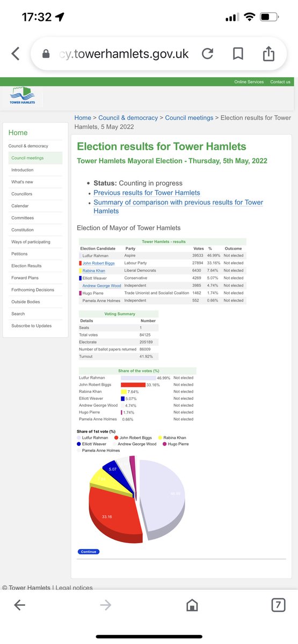Open Online Services link
The width and height of the screenshot is (298, 644).
249,82
